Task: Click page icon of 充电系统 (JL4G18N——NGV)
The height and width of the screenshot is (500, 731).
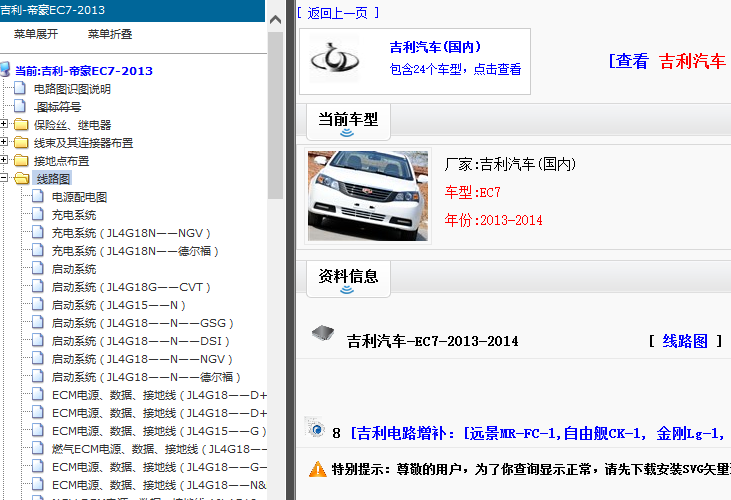Action: pos(38,232)
